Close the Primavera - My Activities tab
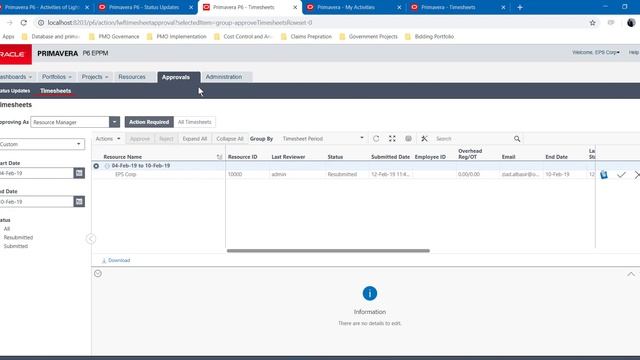 399,7
